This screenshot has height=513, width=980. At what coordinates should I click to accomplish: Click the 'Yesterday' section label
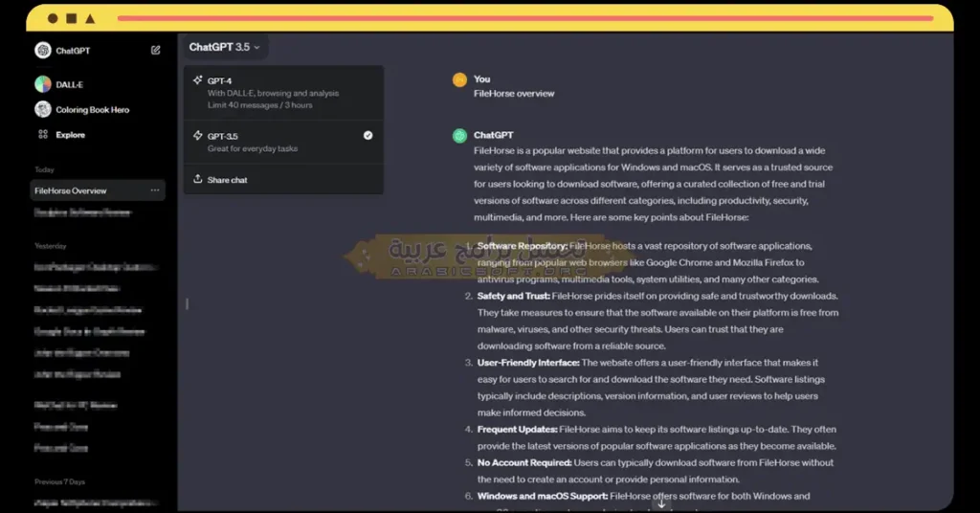[x=51, y=246]
